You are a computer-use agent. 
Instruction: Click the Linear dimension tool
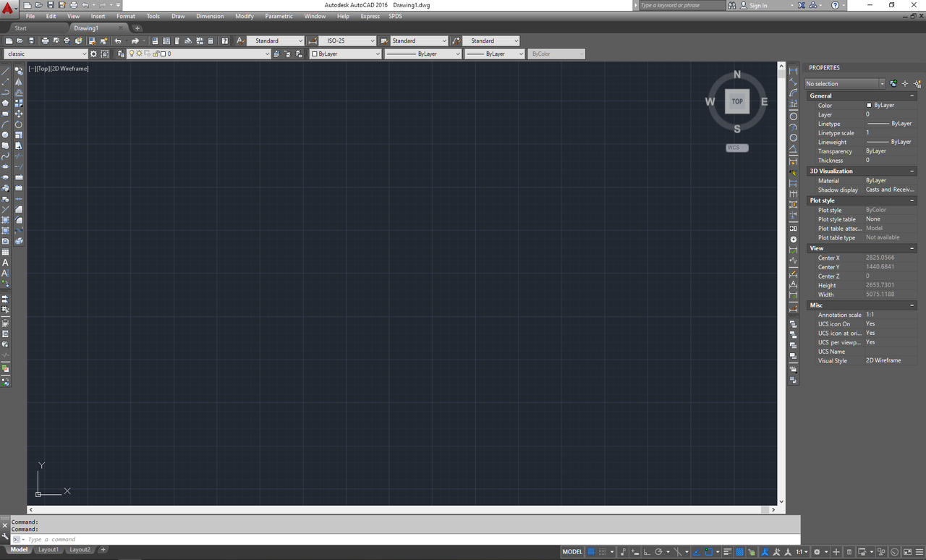tap(794, 70)
